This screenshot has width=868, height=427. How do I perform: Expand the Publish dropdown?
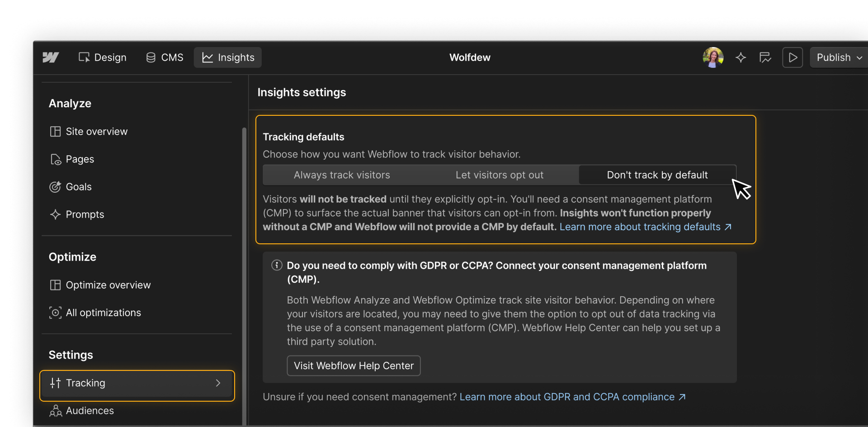pos(839,57)
